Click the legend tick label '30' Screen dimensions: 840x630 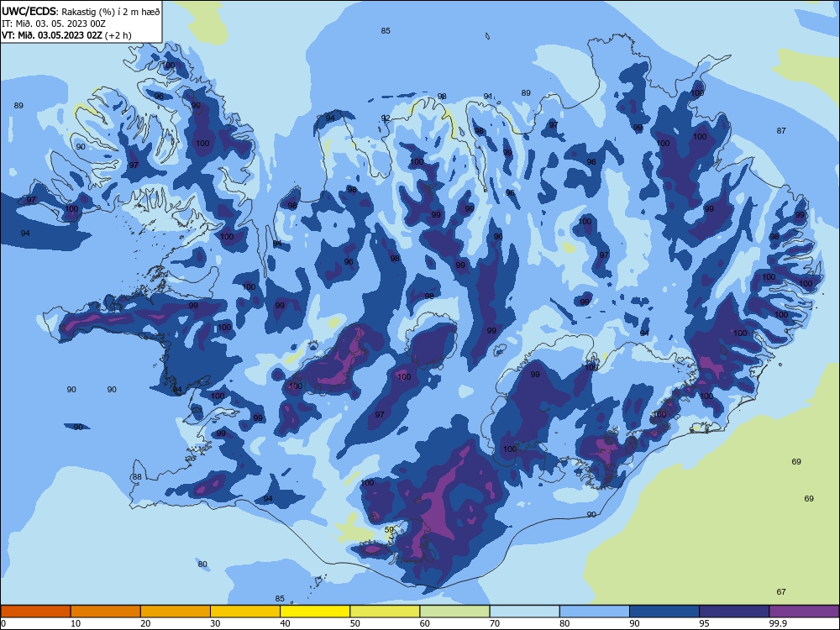(215, 623)
